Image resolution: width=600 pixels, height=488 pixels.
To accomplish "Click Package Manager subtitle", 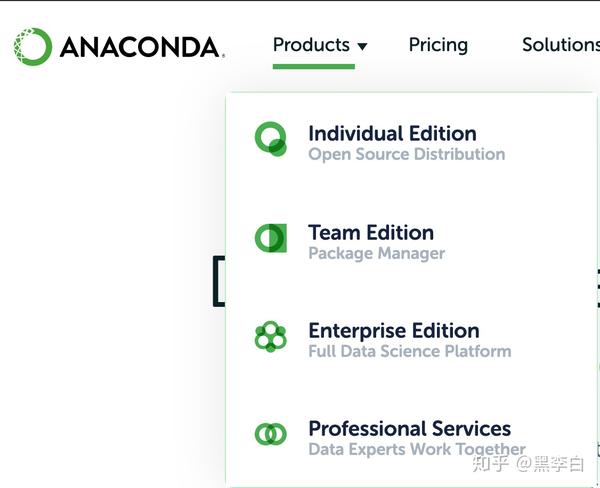I will pyautogui.click(x=377, y=253).
